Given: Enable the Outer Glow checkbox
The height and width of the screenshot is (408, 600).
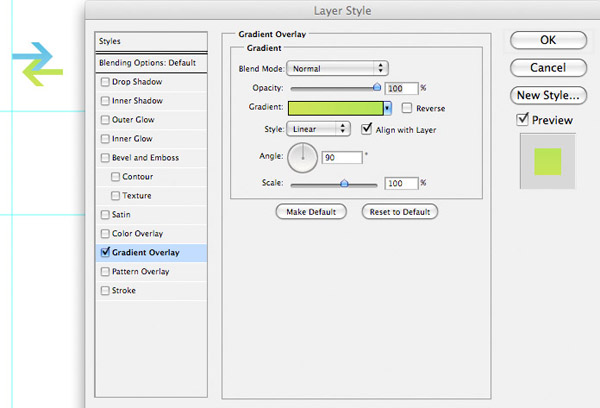Looking at the screenshot, I should point(105,120).
